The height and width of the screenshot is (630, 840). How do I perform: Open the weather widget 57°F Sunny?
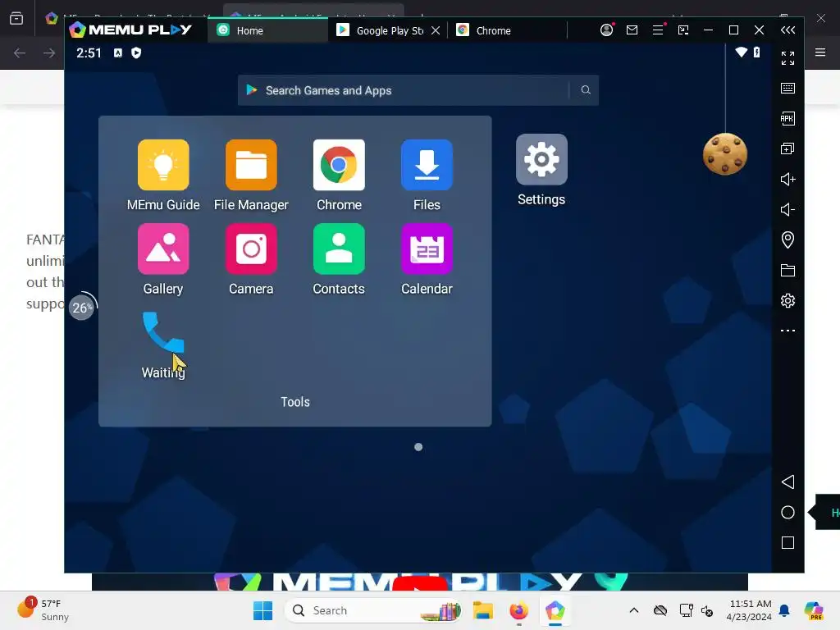43,609
